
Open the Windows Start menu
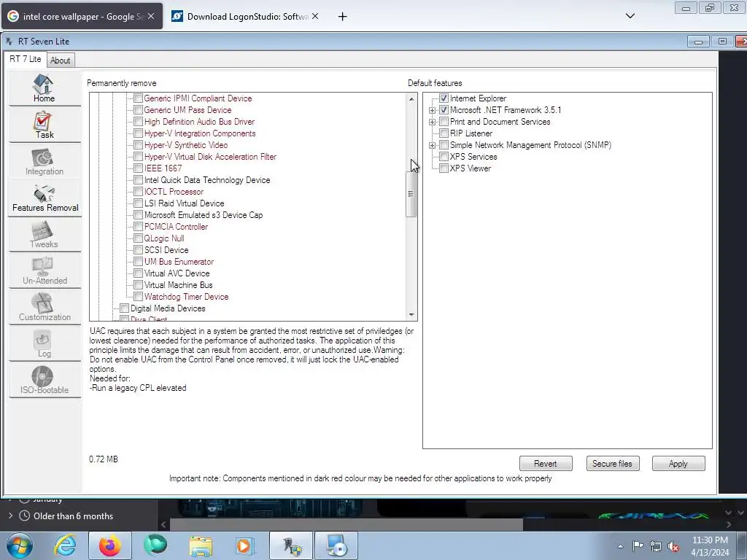[x=19, y=545]
